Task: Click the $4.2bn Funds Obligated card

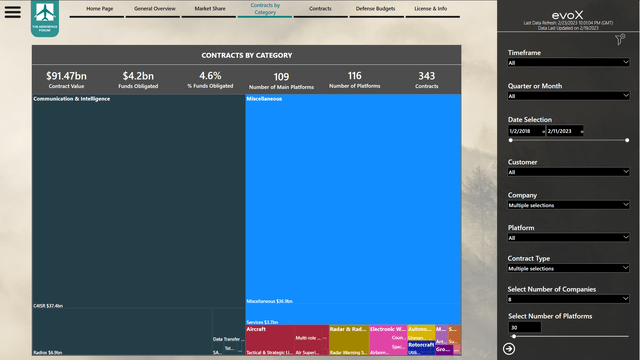Action: (138, 80)
